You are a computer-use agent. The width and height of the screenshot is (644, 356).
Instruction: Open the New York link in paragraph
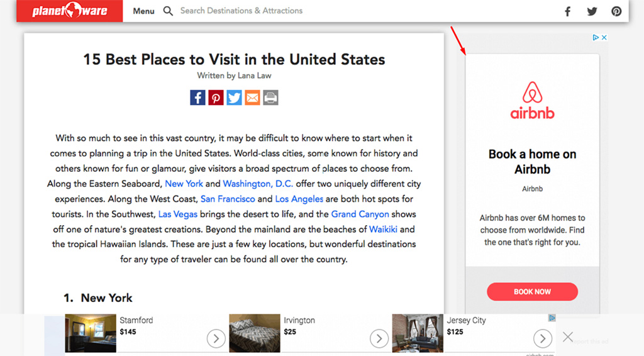(x=184, y=184)
